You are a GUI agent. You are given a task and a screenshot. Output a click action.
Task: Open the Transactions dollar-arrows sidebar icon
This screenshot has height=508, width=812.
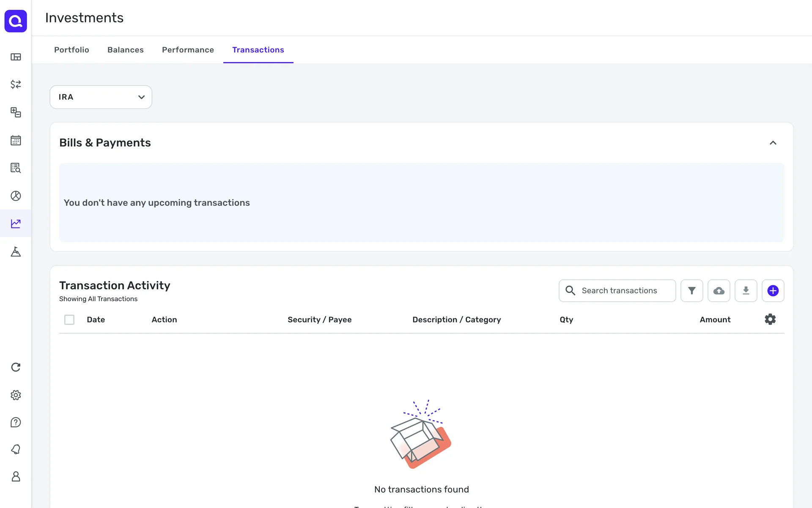[16, 84]
